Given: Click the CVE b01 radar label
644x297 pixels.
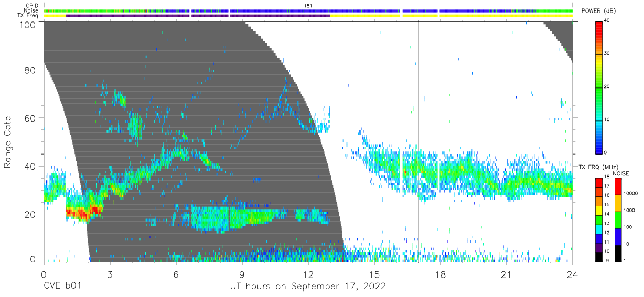Looking at the screenshot, I should (61, 287).
